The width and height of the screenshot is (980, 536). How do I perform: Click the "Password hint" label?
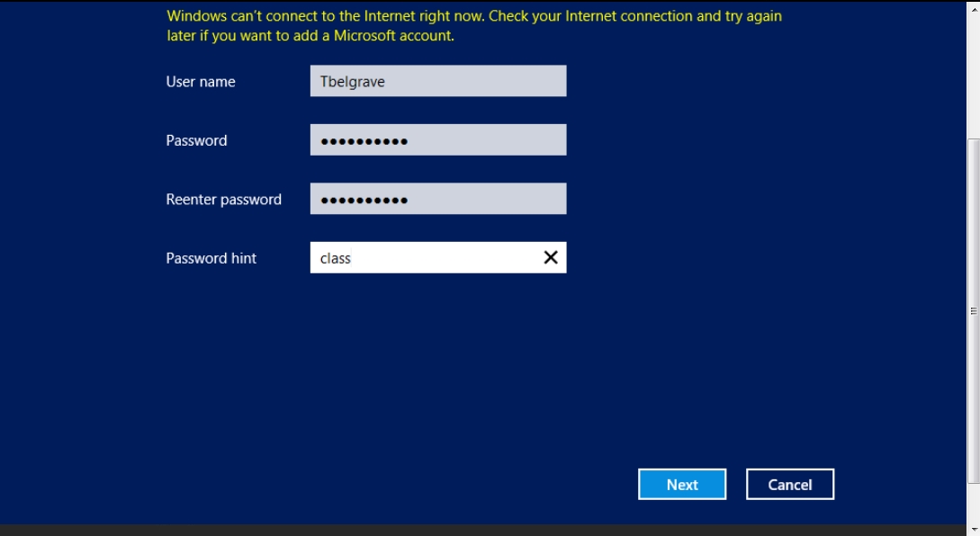(211, 258)
